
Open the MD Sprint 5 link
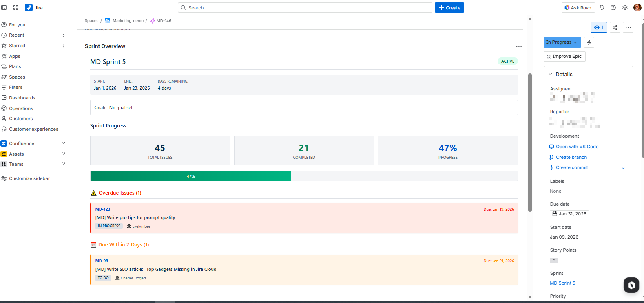[x=563, y=283]
